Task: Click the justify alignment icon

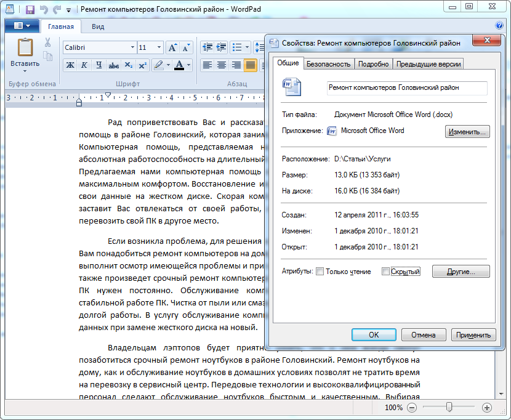Action: [x=250, y=65]
